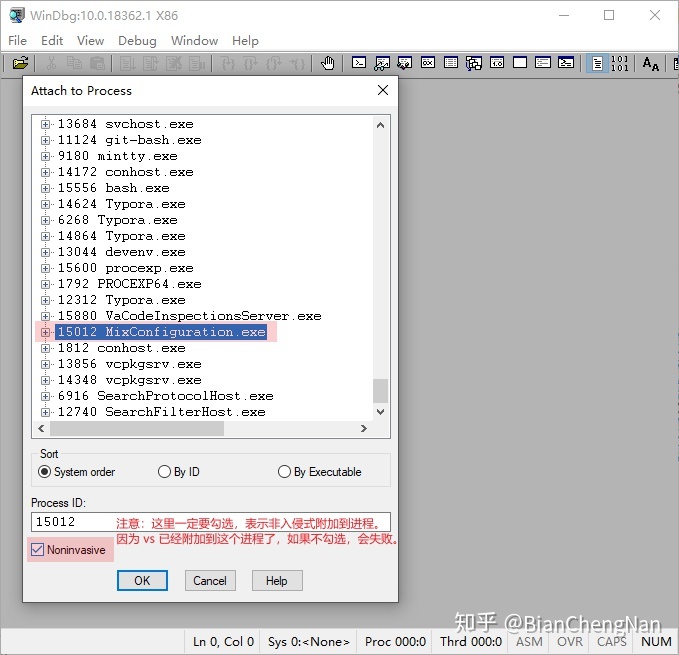Open the File menu

tap(17, 41)
